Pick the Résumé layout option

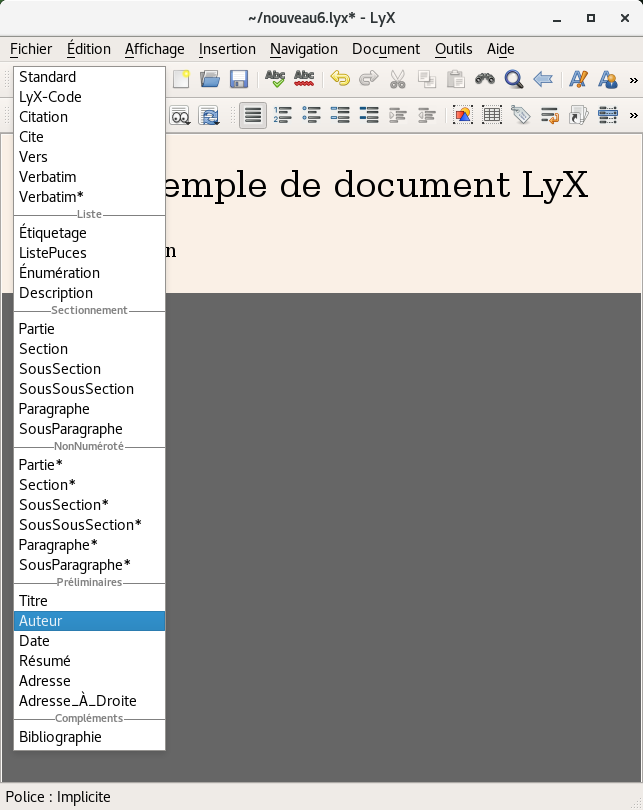89,661
